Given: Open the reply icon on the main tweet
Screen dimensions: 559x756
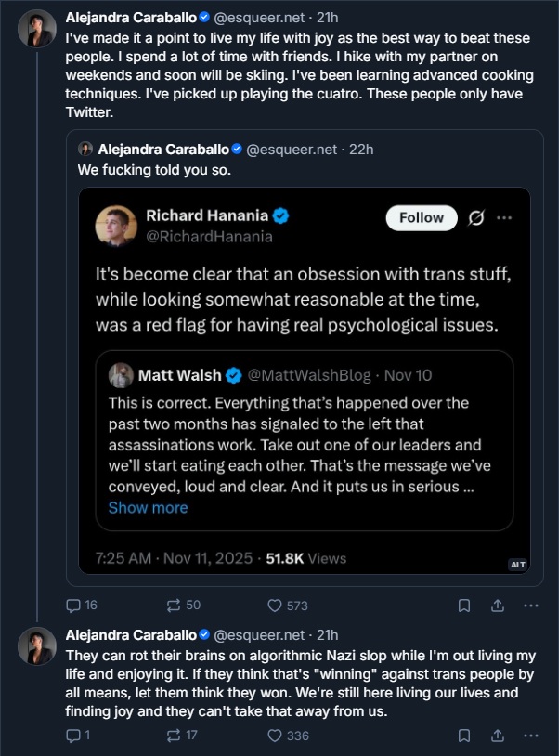Looking at the screenshot, I should (x=72, y=605).
